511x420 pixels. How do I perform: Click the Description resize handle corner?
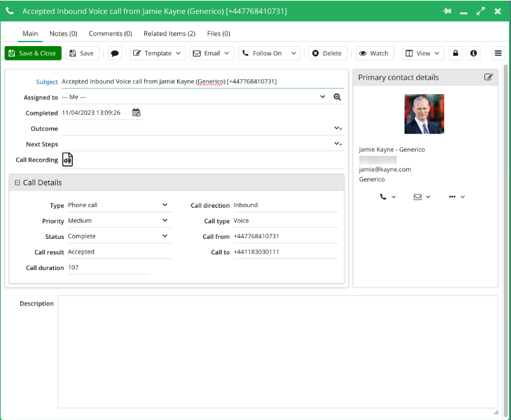point(495,412)
